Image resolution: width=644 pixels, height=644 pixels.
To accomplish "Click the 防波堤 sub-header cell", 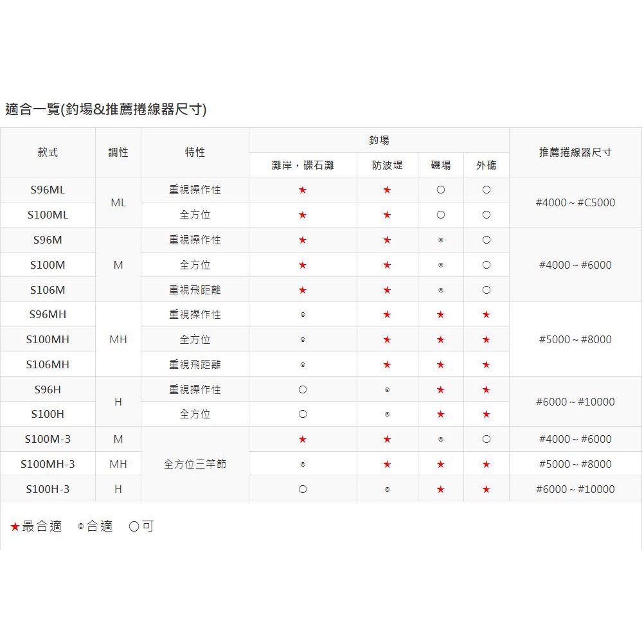I will tap(388, 165).
